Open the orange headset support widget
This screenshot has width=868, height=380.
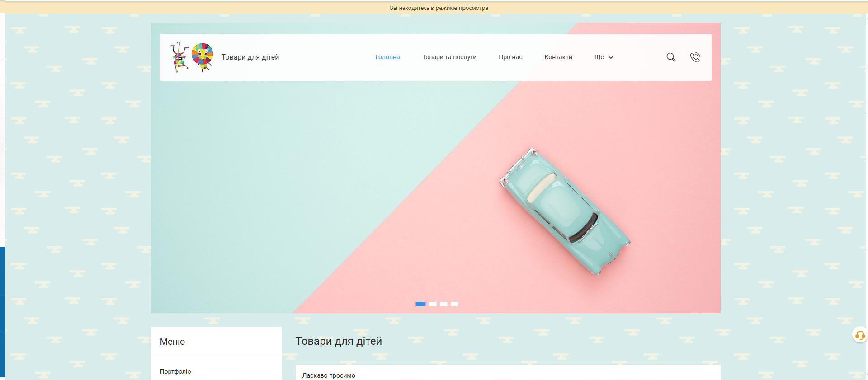859,335
